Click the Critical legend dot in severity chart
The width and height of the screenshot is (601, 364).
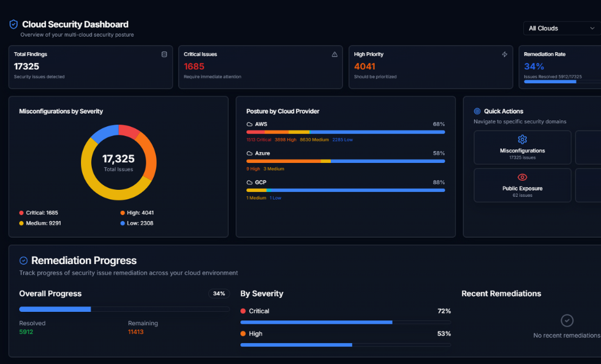pyautogui.click(x=21, y=213)
